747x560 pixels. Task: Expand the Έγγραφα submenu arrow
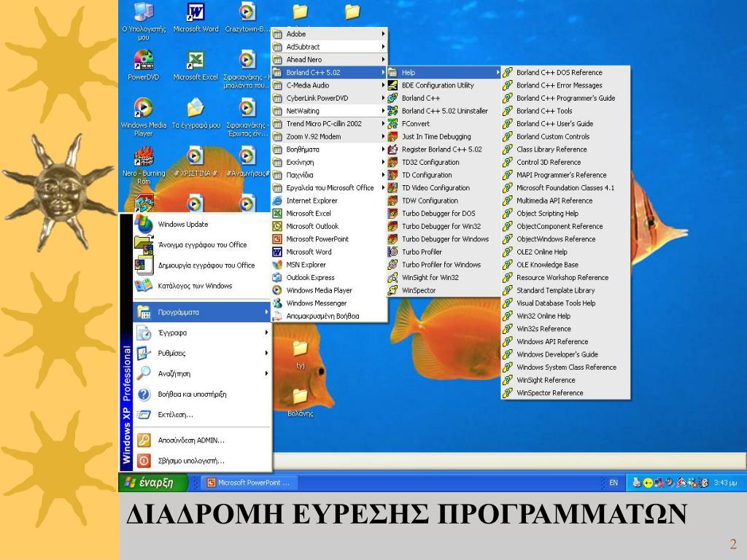[x=266, y=332]
